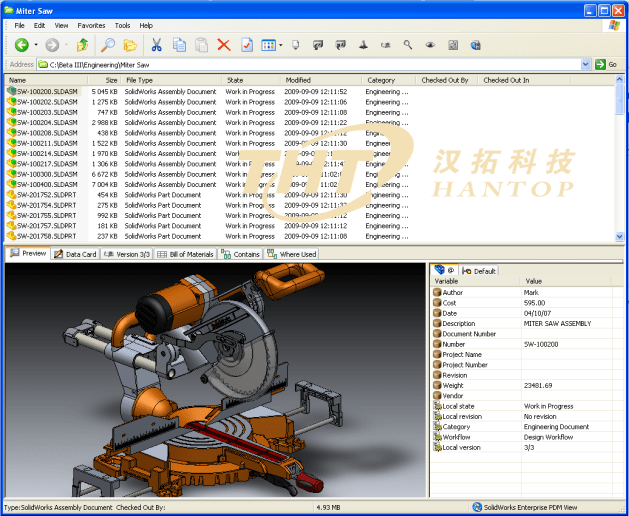Click the SolidWorks Enterprise PDM status icon
629x516 pixels.
coord(477,507)
